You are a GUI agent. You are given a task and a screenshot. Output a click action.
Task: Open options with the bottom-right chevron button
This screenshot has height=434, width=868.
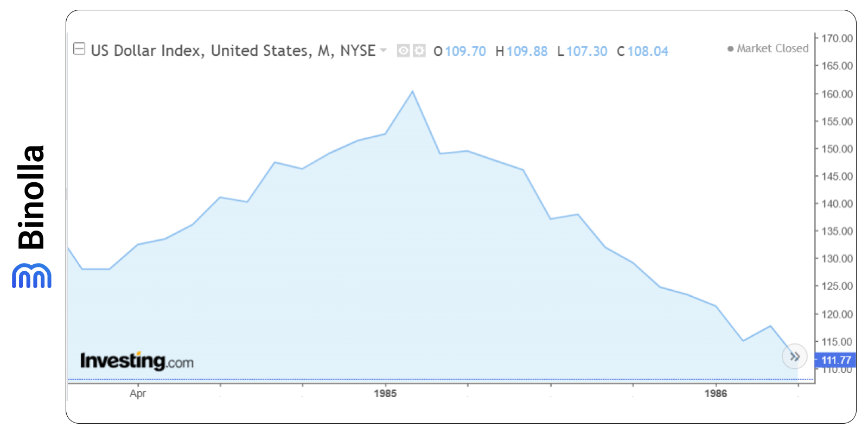tap(794, 356)
